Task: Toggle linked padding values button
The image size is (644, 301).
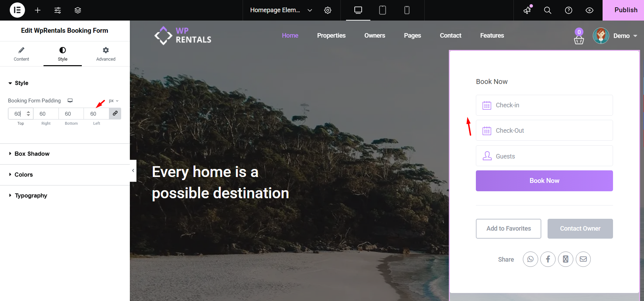Action: (115, 114)
